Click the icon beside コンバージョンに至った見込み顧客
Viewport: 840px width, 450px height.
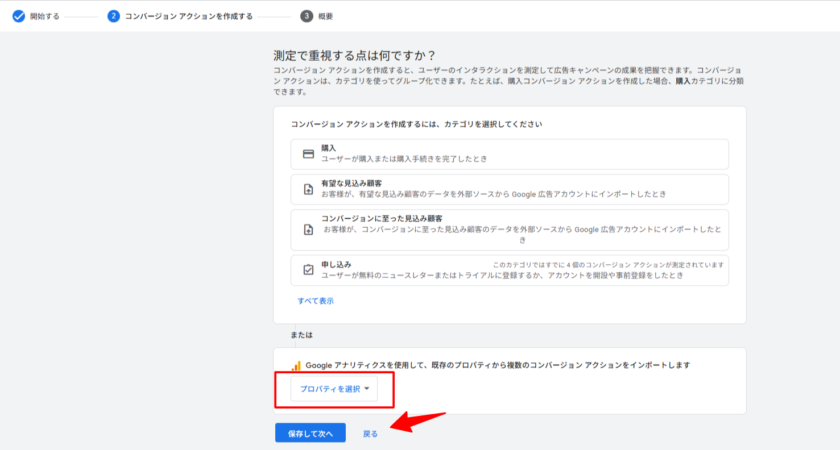(308, 229)
